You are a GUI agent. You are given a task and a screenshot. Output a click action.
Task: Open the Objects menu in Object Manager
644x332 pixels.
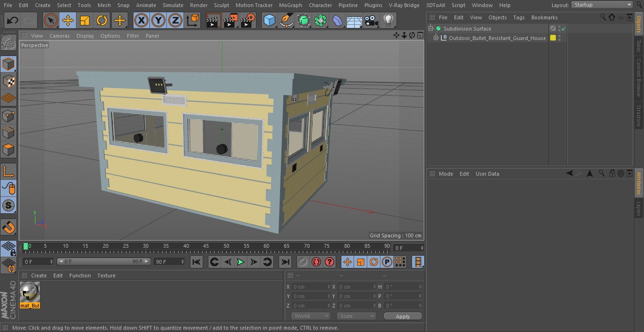tap(497, 17)
